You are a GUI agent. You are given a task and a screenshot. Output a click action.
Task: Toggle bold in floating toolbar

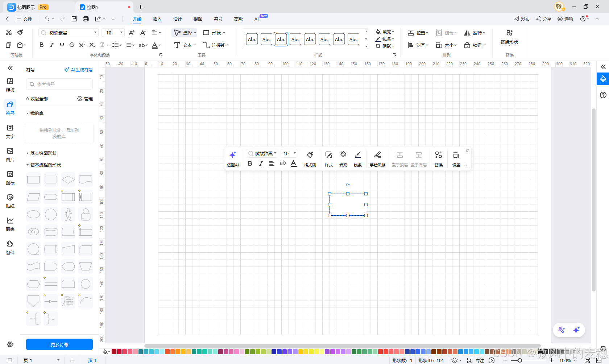coord(250,164)
